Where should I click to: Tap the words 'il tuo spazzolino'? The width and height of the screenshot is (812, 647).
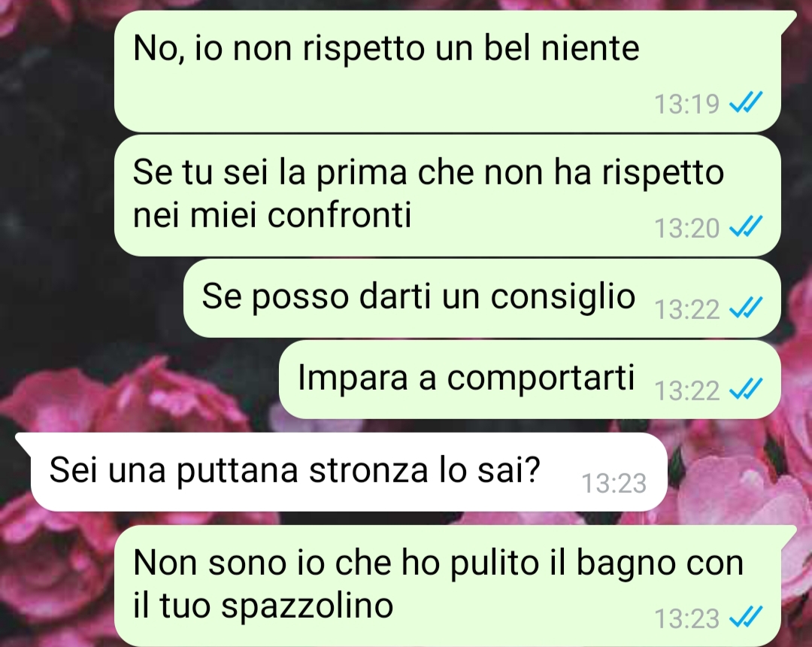(x=263, y=605)
